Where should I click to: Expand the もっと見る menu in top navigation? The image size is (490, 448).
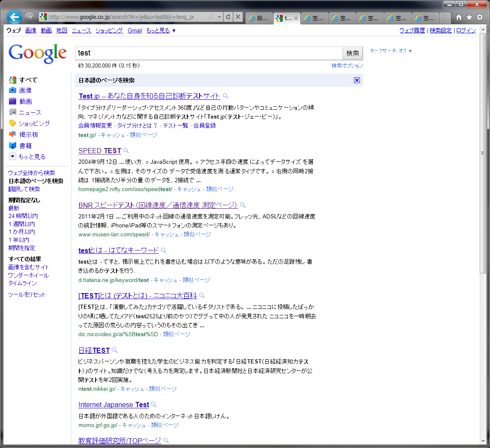point(161,31)
